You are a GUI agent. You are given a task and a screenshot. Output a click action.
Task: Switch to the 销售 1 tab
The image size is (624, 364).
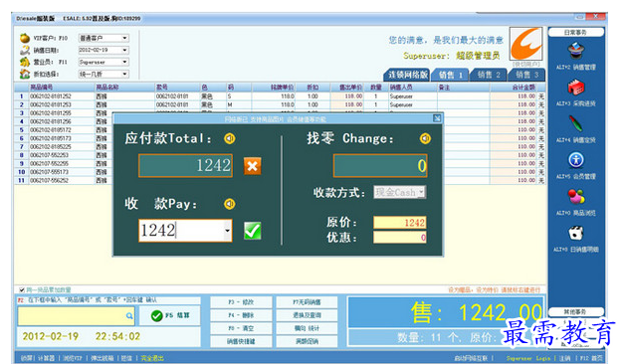coord(451,75)
